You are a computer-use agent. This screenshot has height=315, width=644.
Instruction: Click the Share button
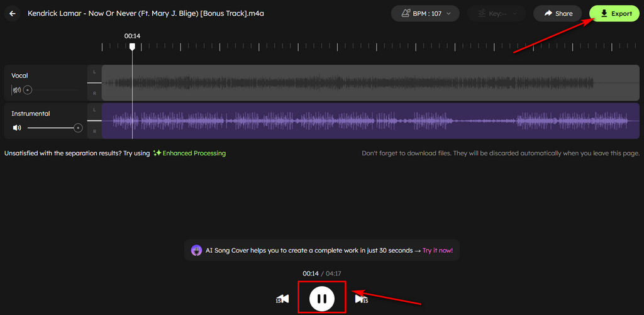(558, 14)
